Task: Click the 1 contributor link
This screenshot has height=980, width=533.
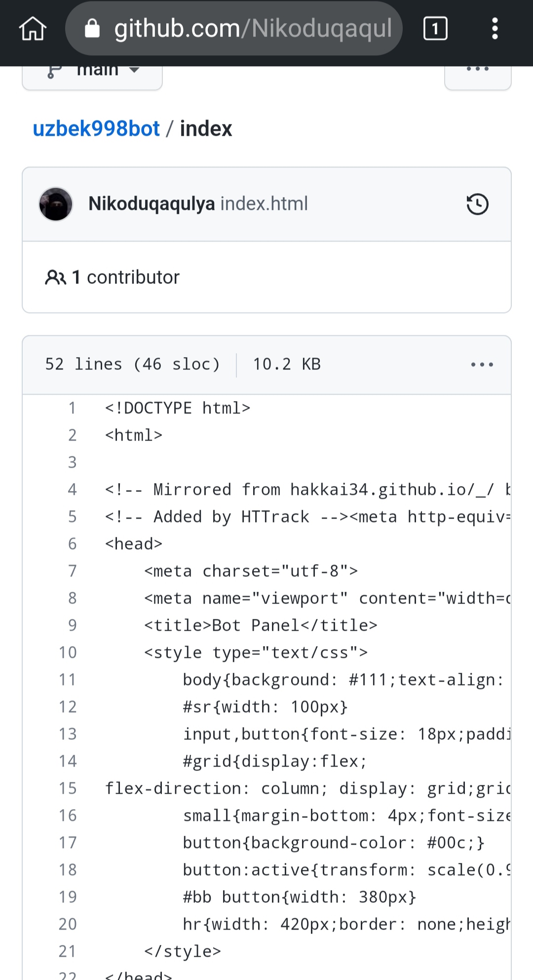Action: pyautogui.click(x=126, y=277)
